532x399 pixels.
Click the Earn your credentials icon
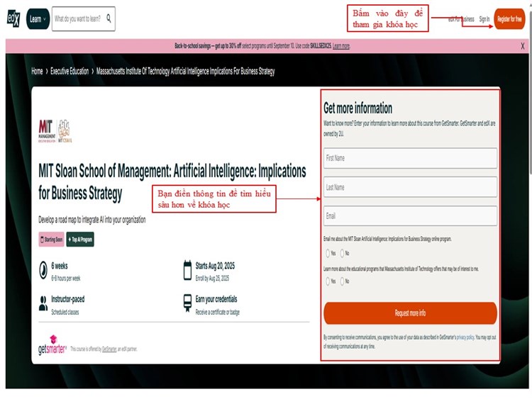[187, 303]
